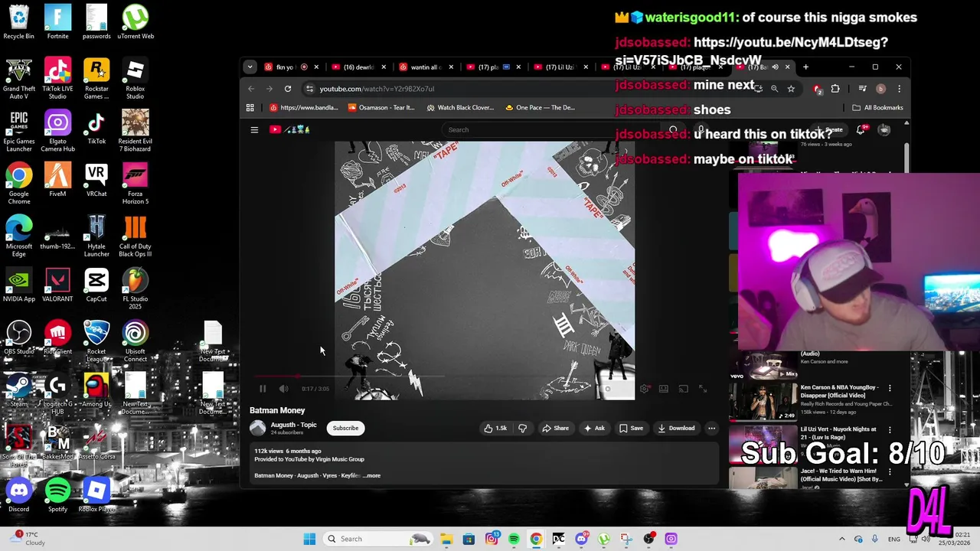Download the Batman Money video

coord(676,429)
